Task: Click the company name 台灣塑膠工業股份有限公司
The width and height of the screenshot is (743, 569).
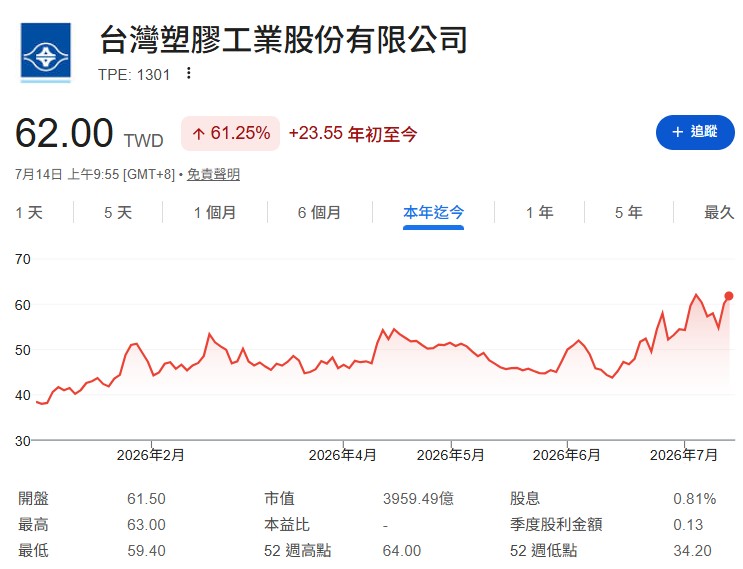Action: point(283,40)
